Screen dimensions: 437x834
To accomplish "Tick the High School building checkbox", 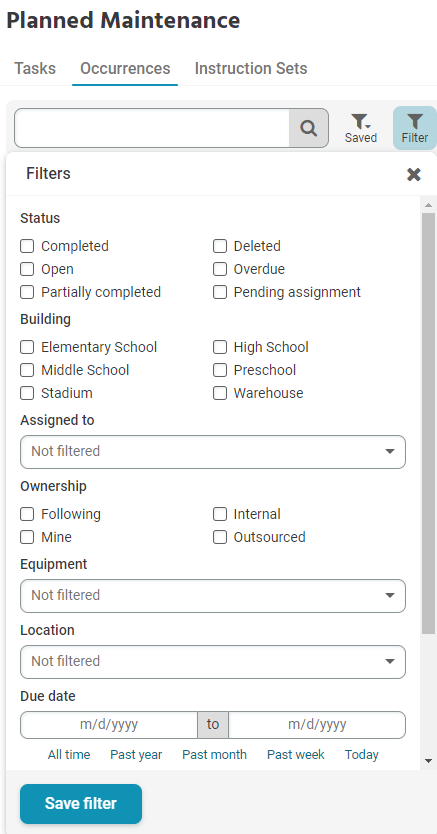I will (220, 347).
